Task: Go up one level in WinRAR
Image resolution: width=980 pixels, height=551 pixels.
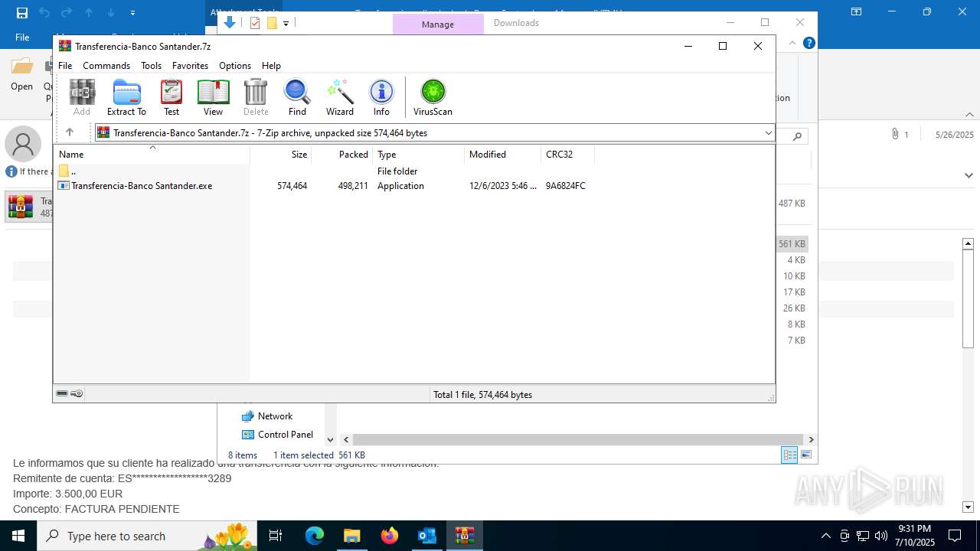Action: click(x=69, y=132)
